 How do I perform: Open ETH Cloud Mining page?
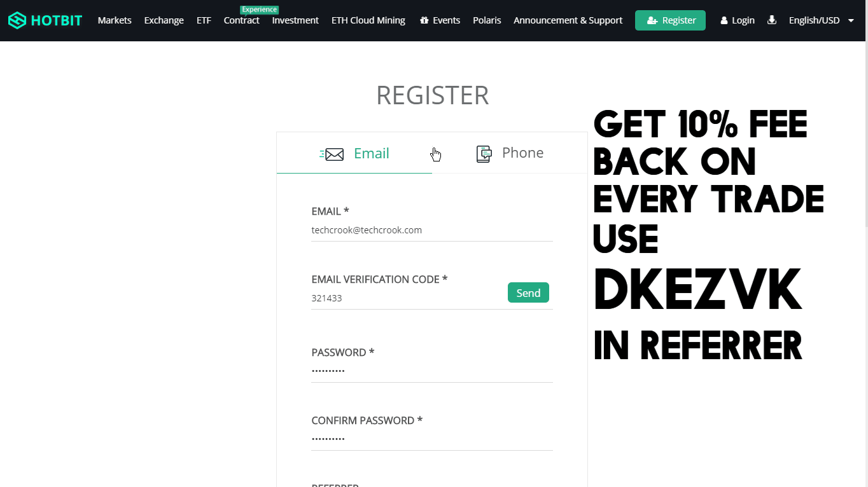tap(368, 20)
